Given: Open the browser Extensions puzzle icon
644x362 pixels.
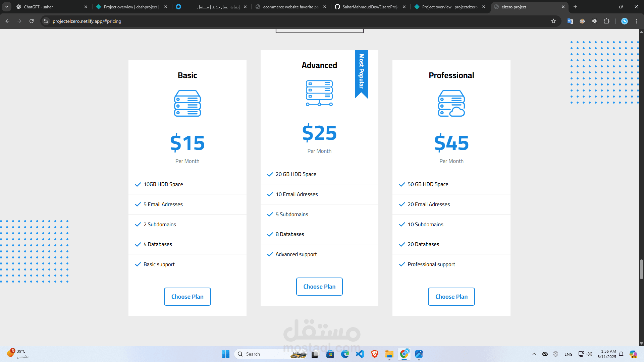Looking at the screenshot, I should click(606, 21).
